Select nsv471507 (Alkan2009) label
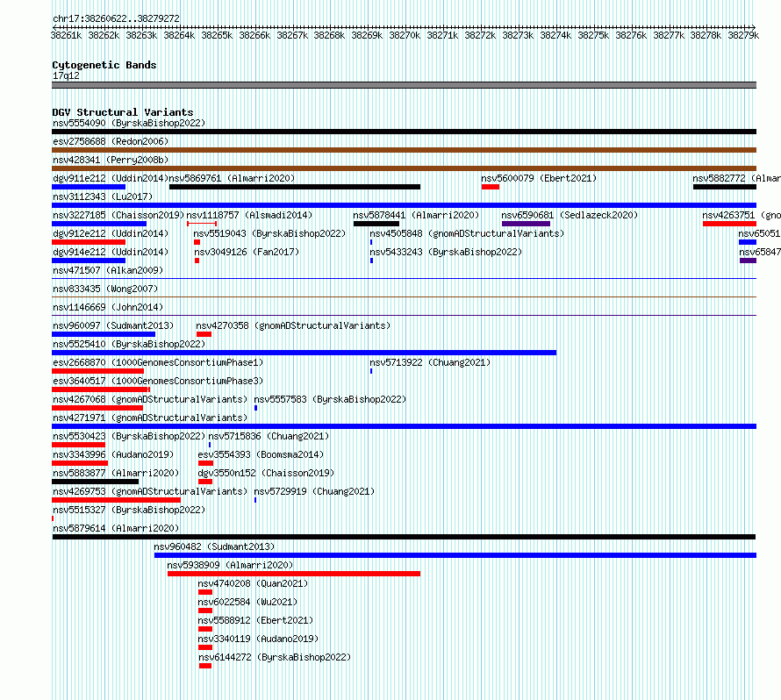Image resolution: width=781 pixels, height=700 pixels. click(108, 270)
